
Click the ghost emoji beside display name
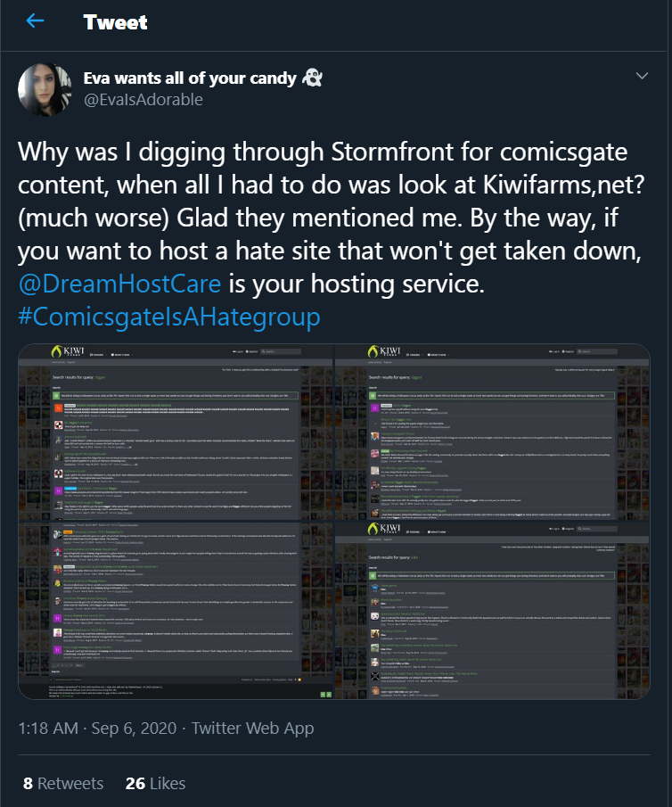pyautogui.click(x=312, y=78)
